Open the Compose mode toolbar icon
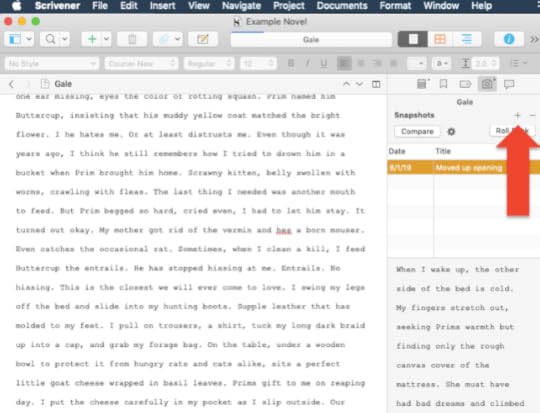Image resolution: width=540 pixels, height=413 pixels. 202,39
